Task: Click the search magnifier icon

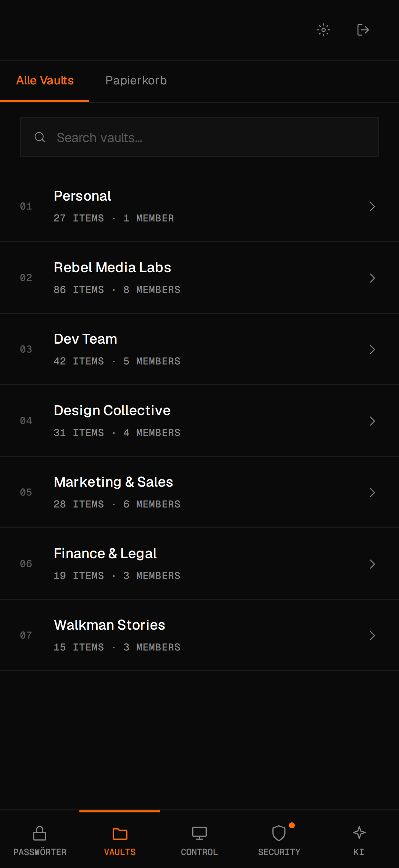Action: [x=40, y=137]
